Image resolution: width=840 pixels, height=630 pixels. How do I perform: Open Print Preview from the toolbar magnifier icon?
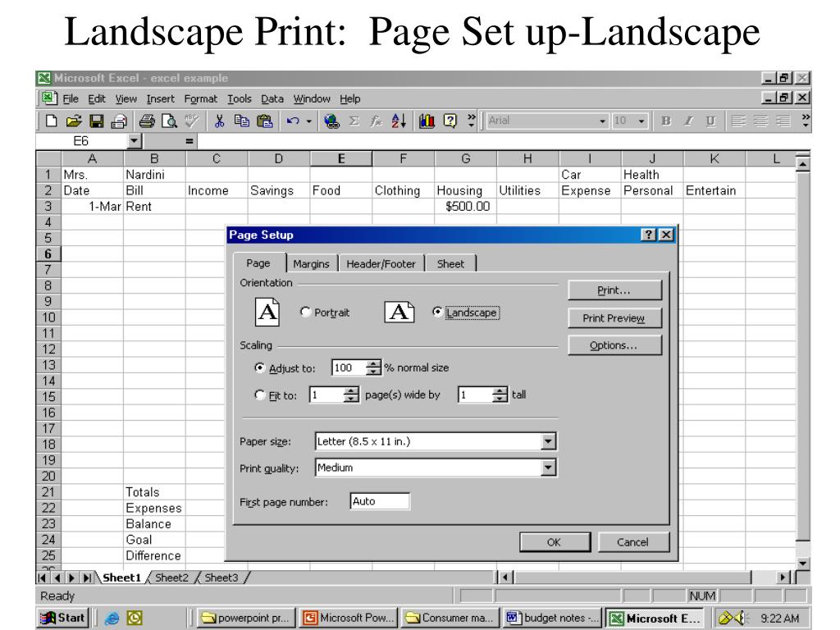click(169, 121)
